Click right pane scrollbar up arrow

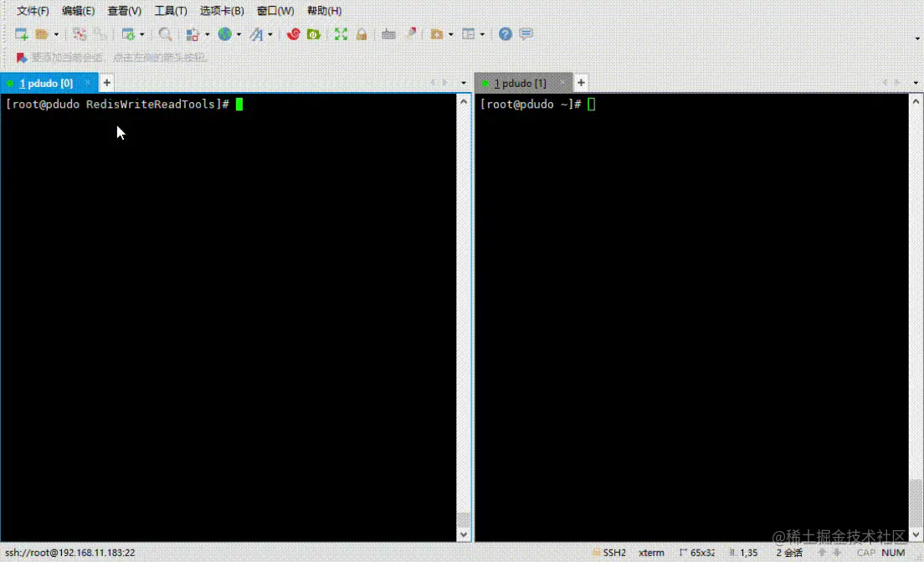[916, 101]
